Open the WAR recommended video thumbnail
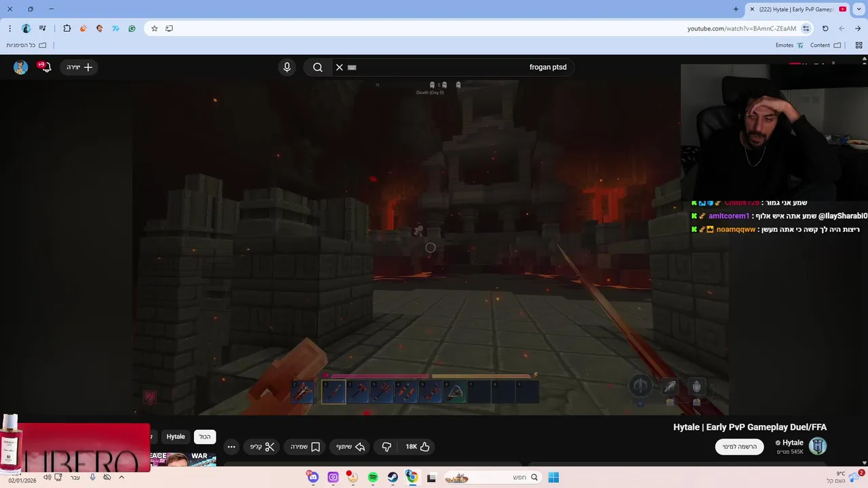The height and width of the screenshot is (488, 868). click(x=183, y=460)
